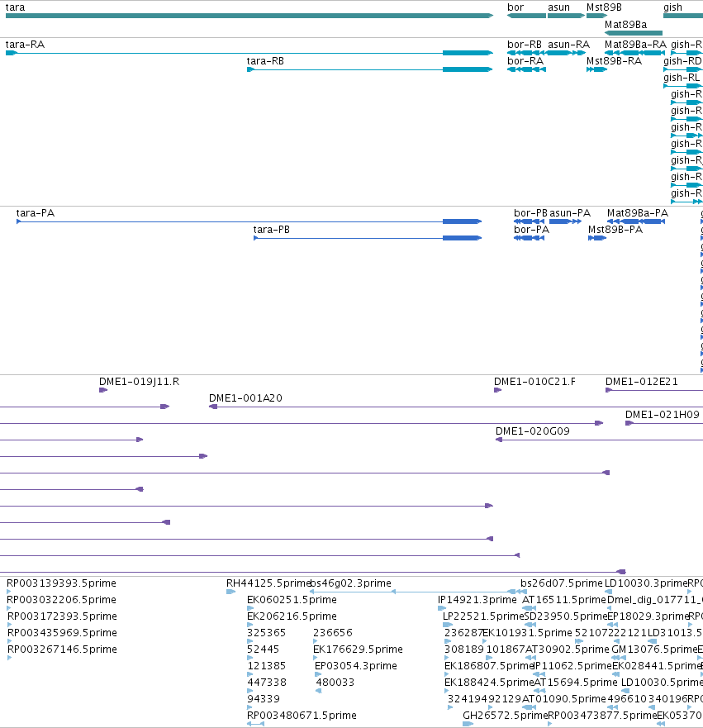Select the bor-RB transcript
Image resolution: width=703 pixels, height=728 pixels.
(x=527, y=53)
